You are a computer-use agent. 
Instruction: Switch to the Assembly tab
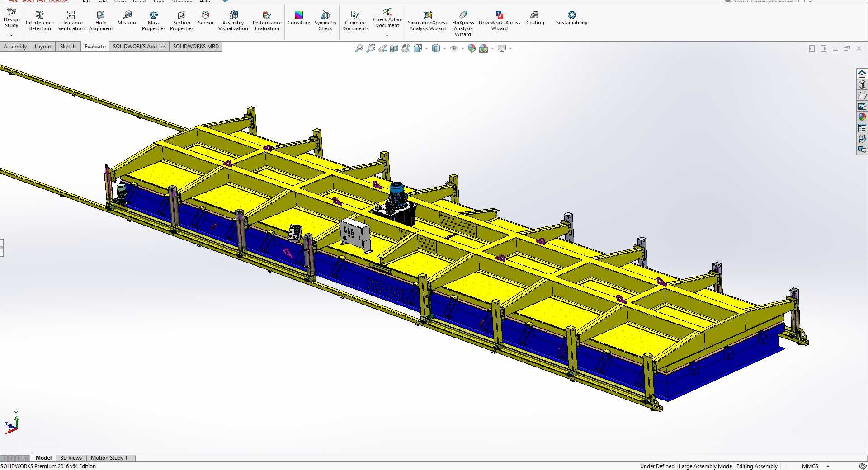coord(15,47)
